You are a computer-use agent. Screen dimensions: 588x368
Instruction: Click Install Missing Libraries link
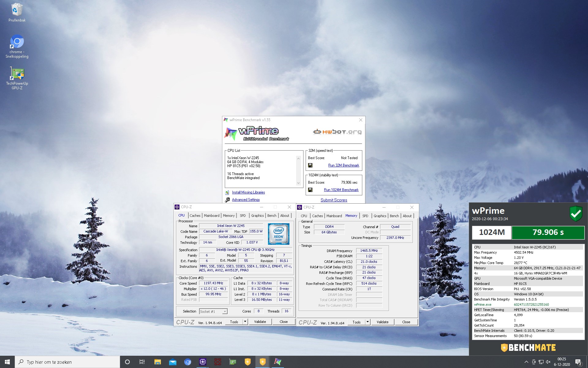click(248, 192)
